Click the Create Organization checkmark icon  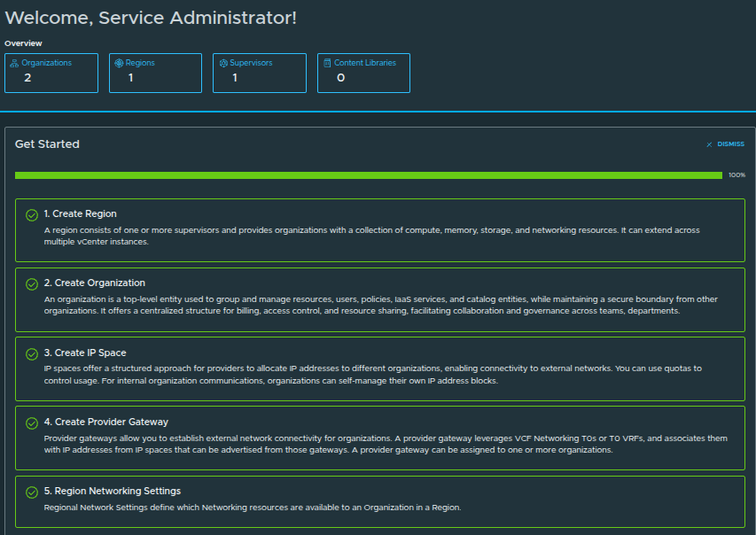32,283
